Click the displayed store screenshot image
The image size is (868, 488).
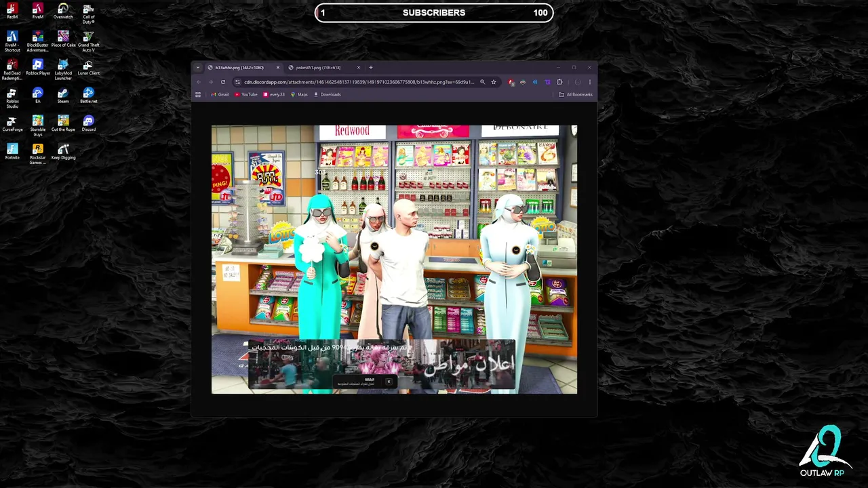pyautogui.click(x=394, y=259)
